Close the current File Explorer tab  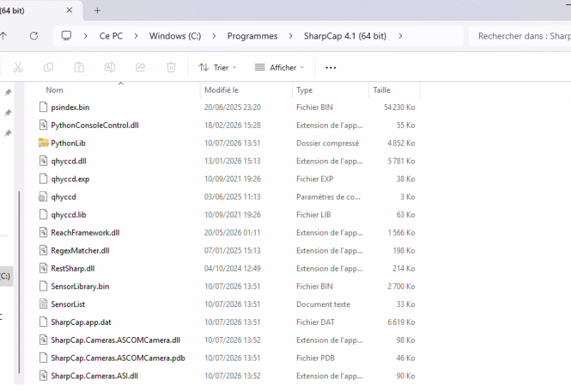pyautogui.click(x=69, y=11)
